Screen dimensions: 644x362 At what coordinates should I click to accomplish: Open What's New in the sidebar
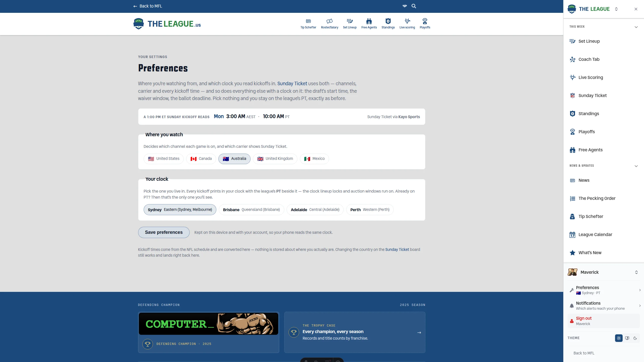coord(603,253)
